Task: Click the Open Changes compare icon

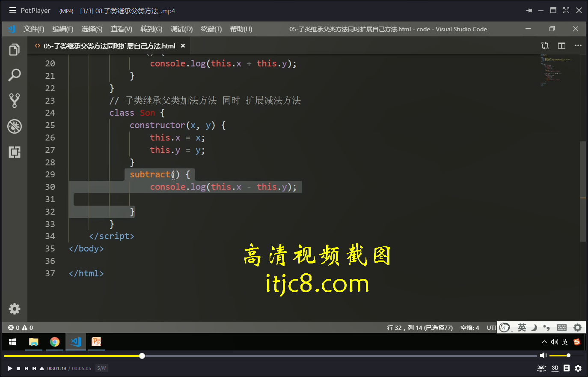Action: pos(545,46)
